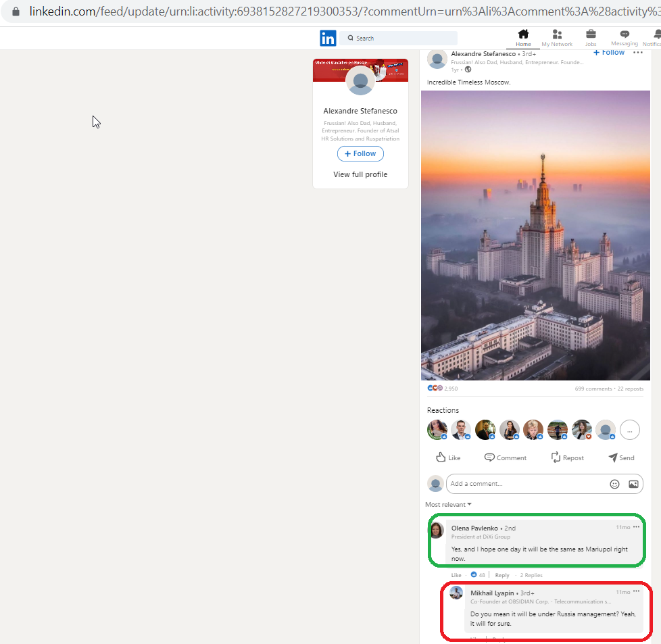Open Olena Pavlenko's profile name link

(x=474, y=528)
